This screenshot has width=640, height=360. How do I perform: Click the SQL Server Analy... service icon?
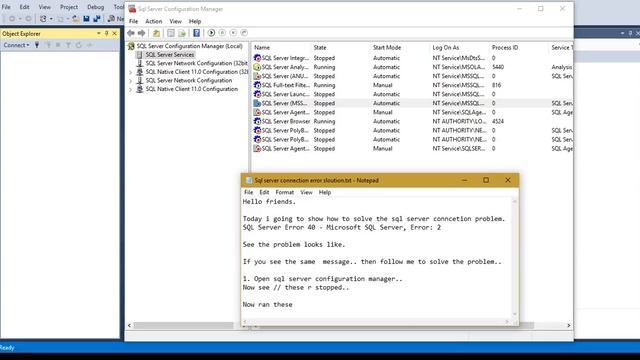point(257,67)
